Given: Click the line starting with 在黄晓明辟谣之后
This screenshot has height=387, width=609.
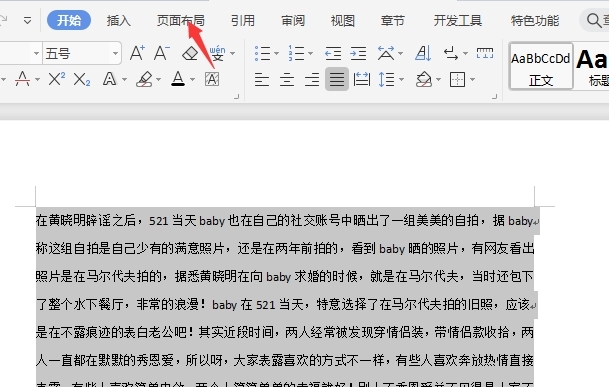Looking at the screenshot, I should (x=287, y=221).
